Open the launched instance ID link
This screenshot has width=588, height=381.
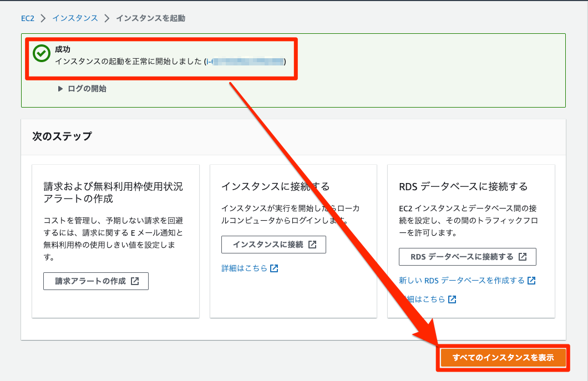pos(245,62)
